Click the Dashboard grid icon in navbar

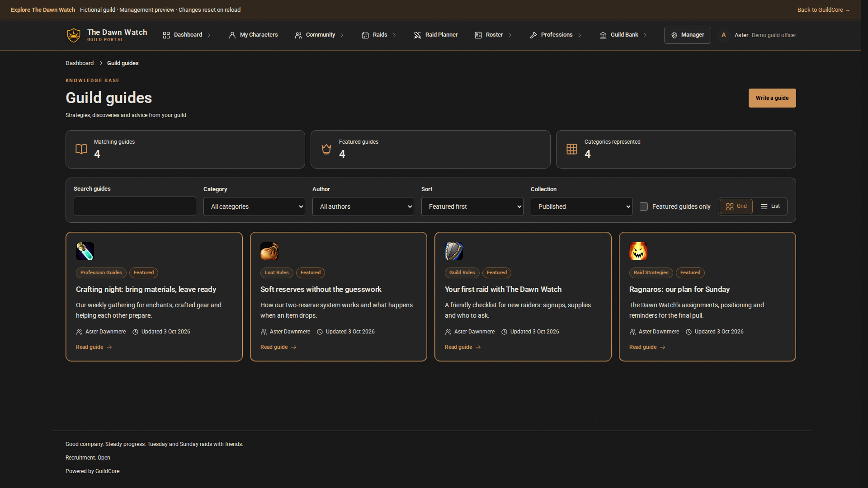tap(166, 35)
